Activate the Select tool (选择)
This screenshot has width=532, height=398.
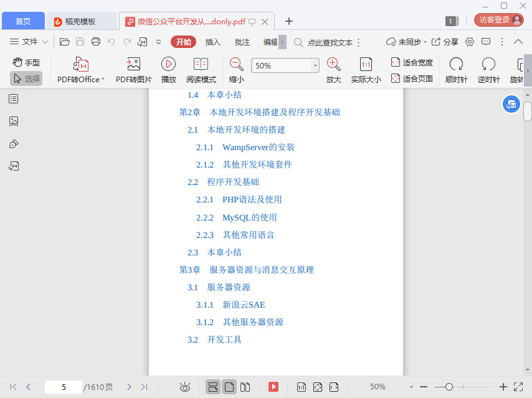point(26,78)
